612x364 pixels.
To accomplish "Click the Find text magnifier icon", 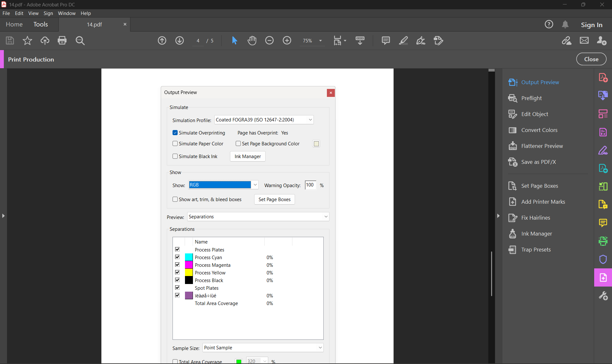I will 80,40.
